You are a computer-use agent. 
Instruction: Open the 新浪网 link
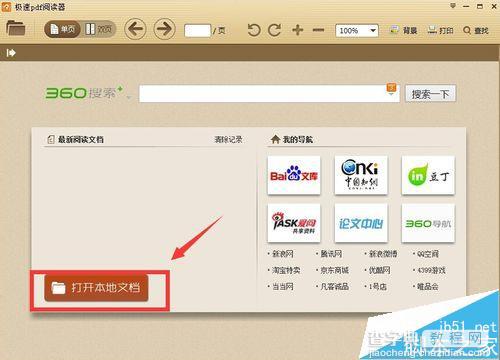pos(283,254)
